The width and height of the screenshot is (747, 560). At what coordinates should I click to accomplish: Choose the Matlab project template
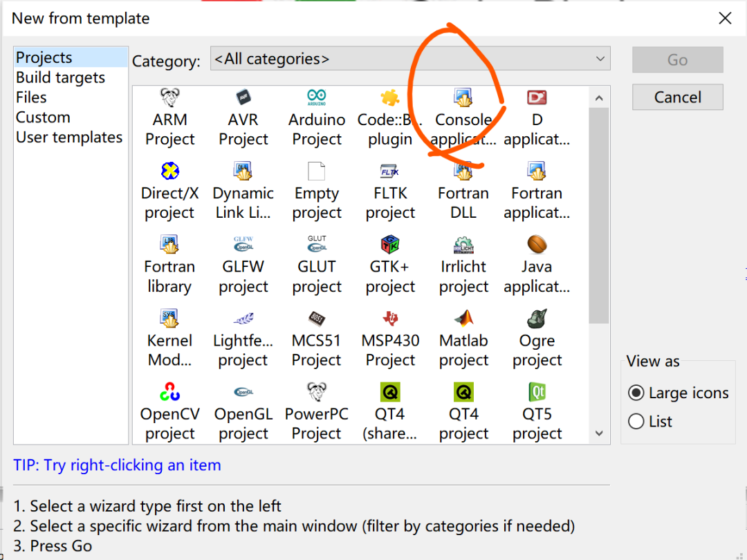[463, 339]
